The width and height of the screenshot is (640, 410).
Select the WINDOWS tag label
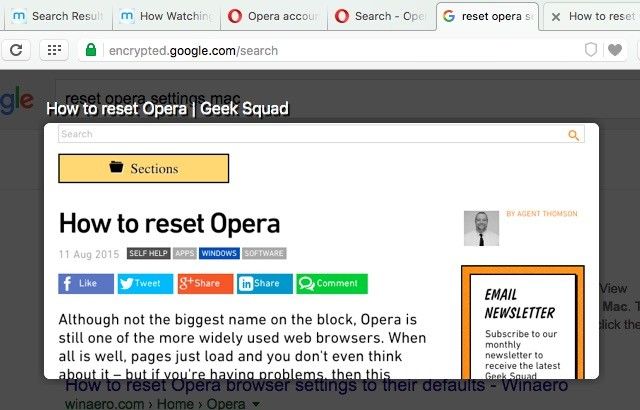tap(219, 254)
